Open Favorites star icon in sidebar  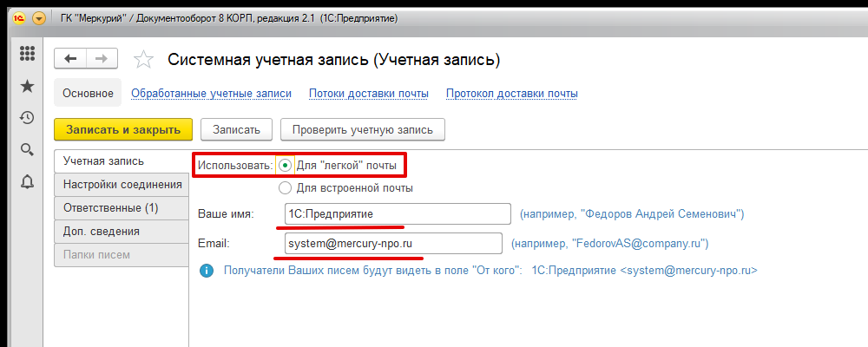point(27,86)
